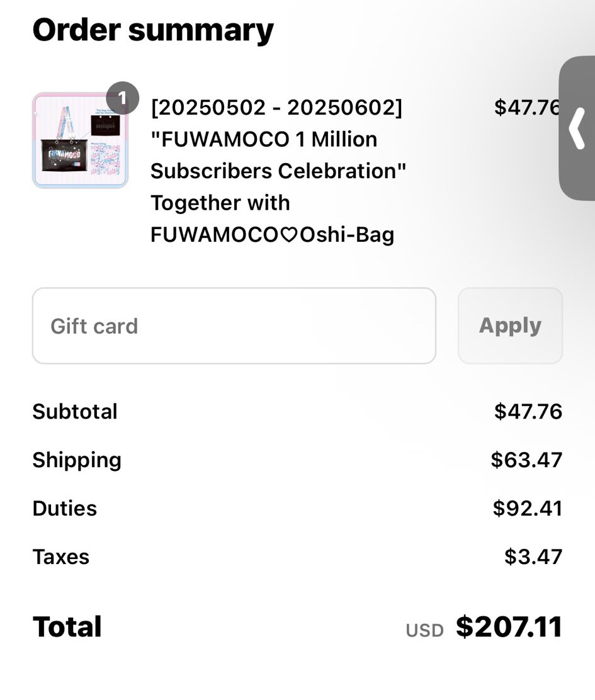Image resolution: width=595 pixels, height=700 pixels.
Task: Tap the total amount $207.11
Action: coord(509,626)
